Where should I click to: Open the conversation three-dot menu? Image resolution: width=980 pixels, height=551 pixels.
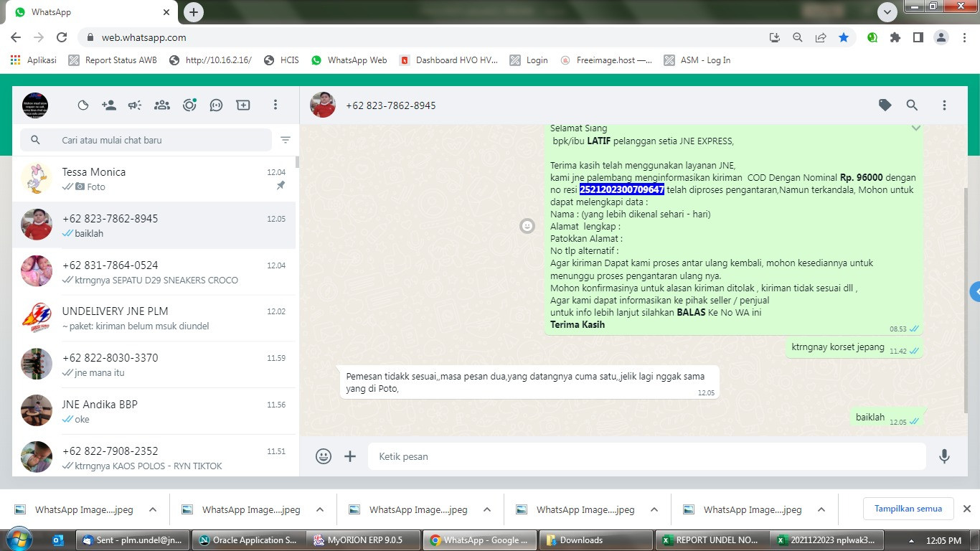[944, 105]
